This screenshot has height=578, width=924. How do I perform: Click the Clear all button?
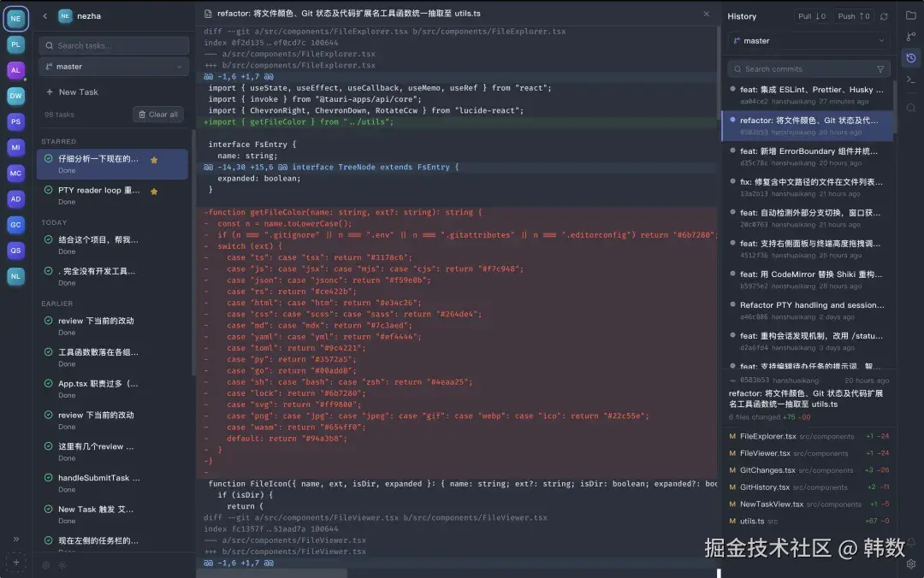pos(158,115)
